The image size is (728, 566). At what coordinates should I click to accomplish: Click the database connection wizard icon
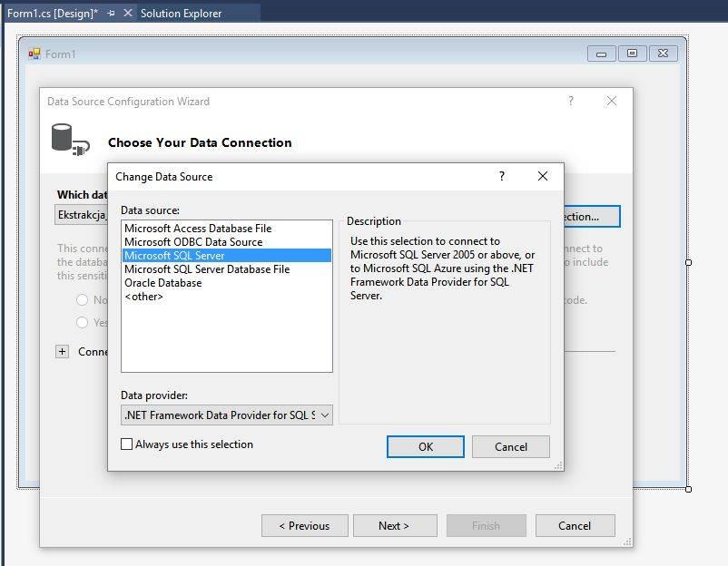tap(70, 140)
